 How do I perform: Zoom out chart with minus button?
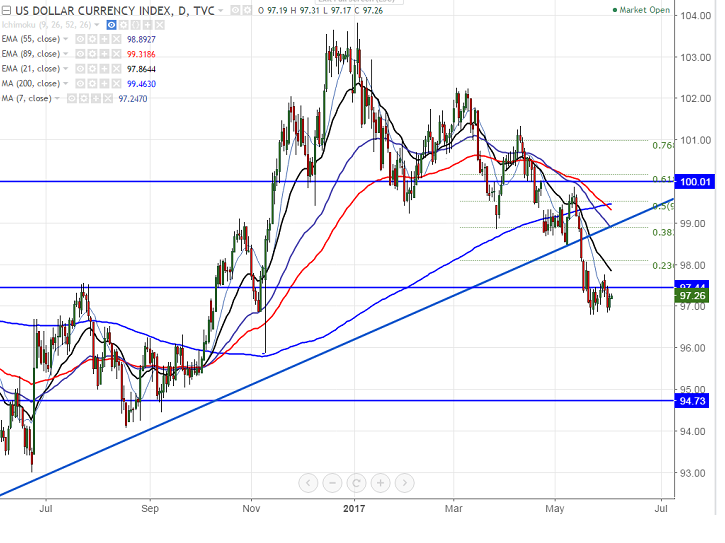[332, 483]
